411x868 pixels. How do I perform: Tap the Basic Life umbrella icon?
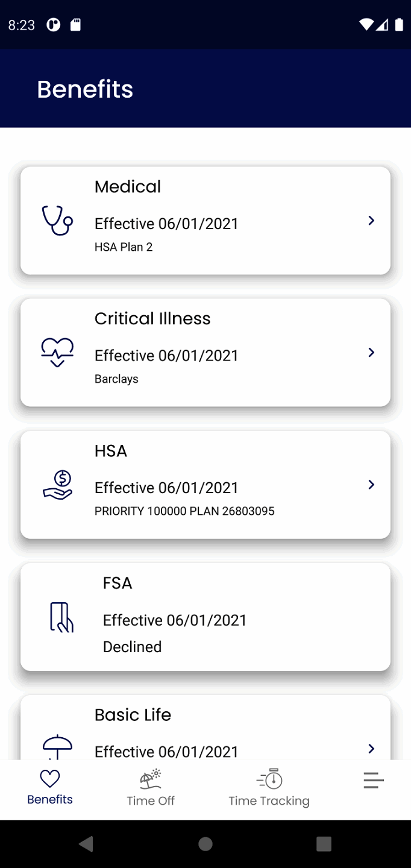click(x=57, y=746)
